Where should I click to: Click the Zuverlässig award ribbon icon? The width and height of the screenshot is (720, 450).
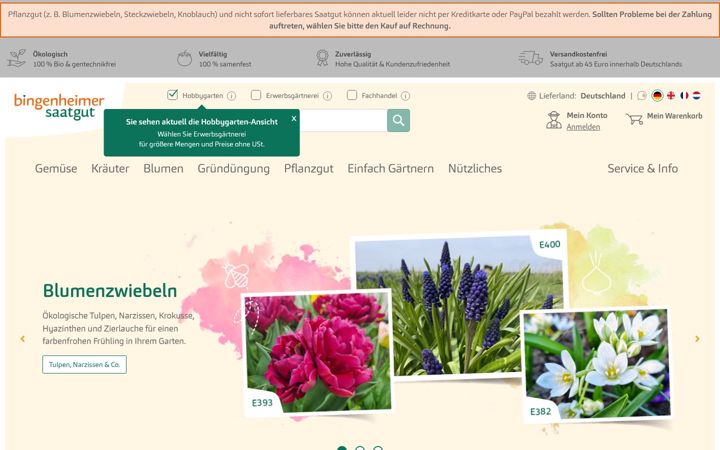(322, 58)
